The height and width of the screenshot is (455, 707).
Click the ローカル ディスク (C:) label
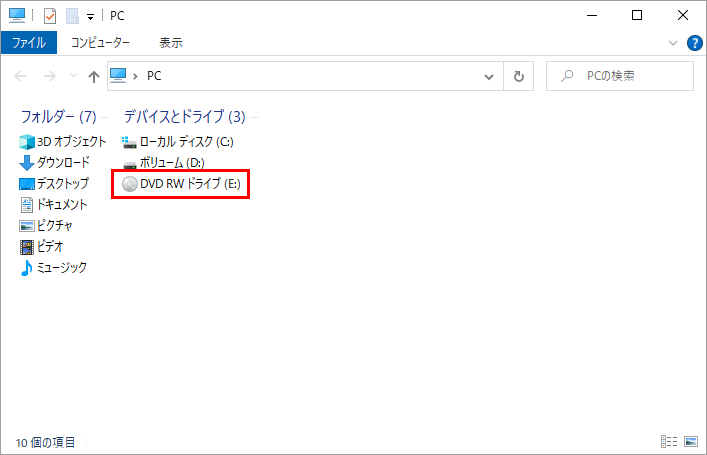click(187, 142)
